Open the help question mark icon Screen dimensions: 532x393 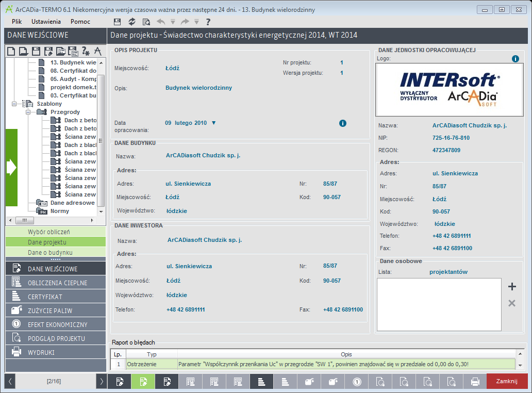click(x=208, y=22)
